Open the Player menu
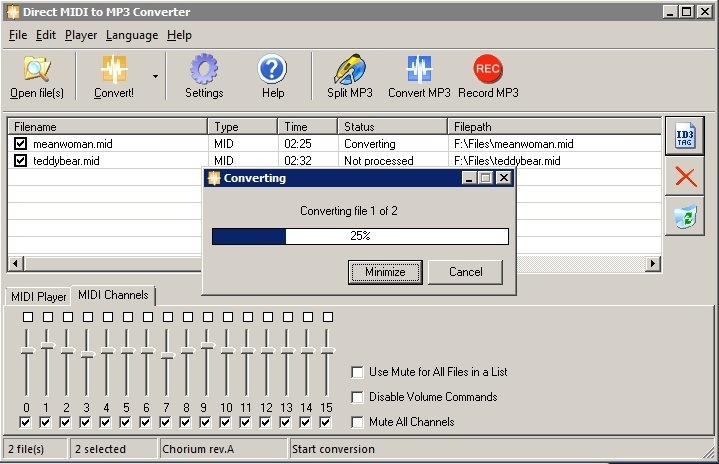719x464 pixels. 81,35
